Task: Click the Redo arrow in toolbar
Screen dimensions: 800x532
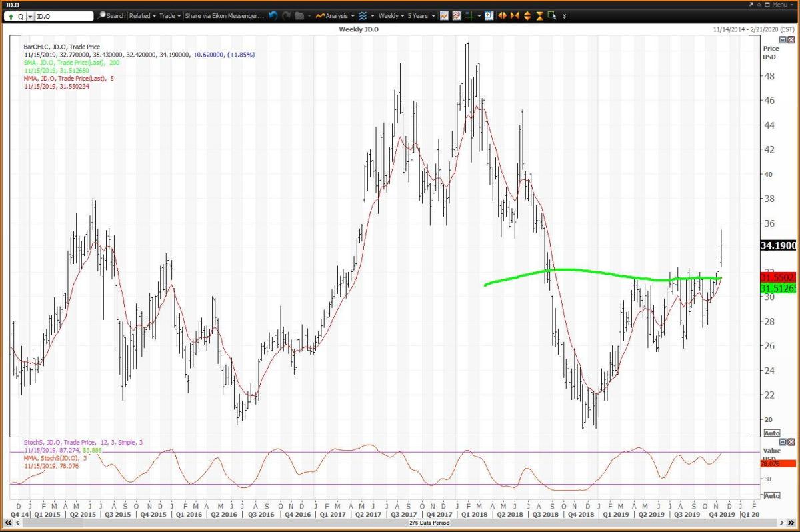Action: tap(287, 15)
